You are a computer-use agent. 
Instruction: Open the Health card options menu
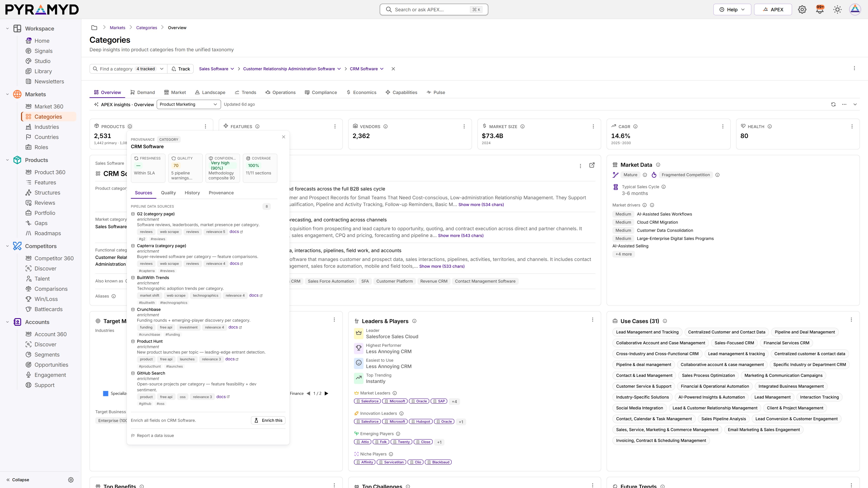click(852, 127)
